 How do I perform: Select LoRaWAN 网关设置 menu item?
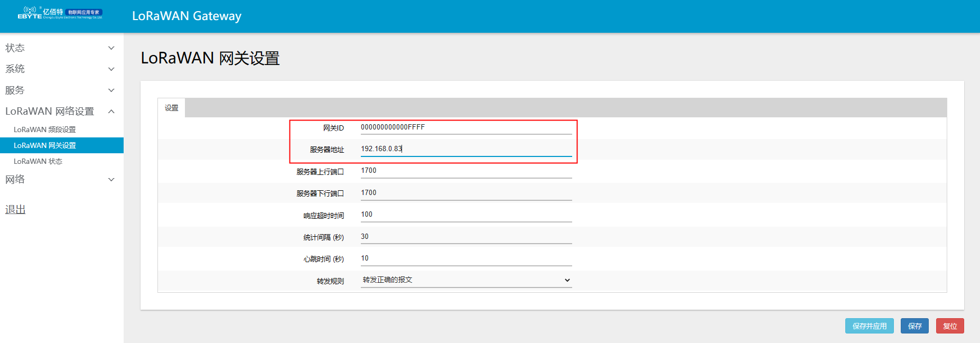tap(45, 145)
